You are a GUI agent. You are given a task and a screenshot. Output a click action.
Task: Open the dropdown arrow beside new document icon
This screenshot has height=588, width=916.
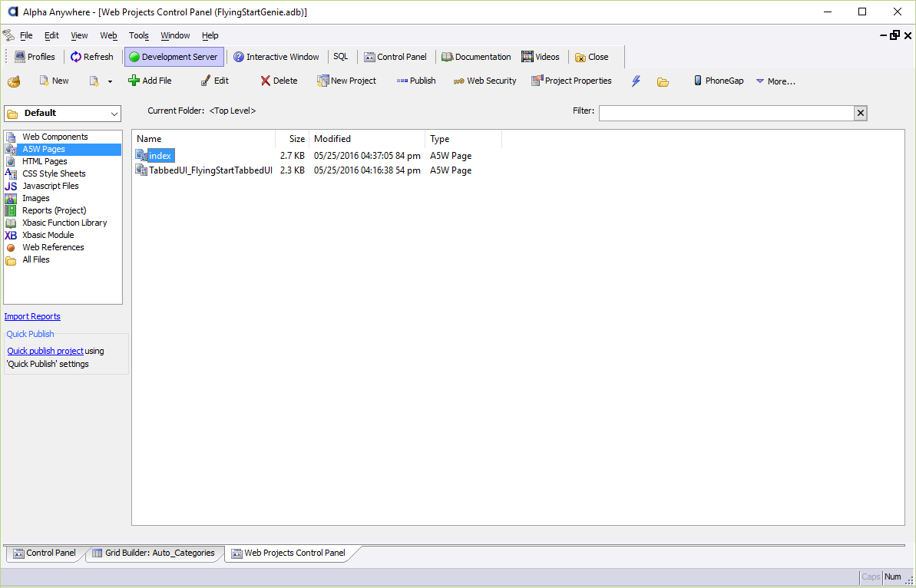tap(109, 81)
